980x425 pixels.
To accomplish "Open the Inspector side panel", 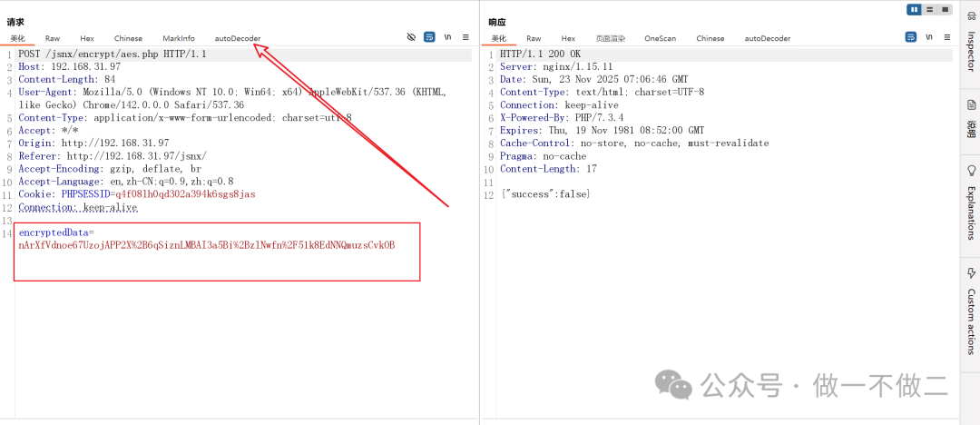I will click(971, 41).
